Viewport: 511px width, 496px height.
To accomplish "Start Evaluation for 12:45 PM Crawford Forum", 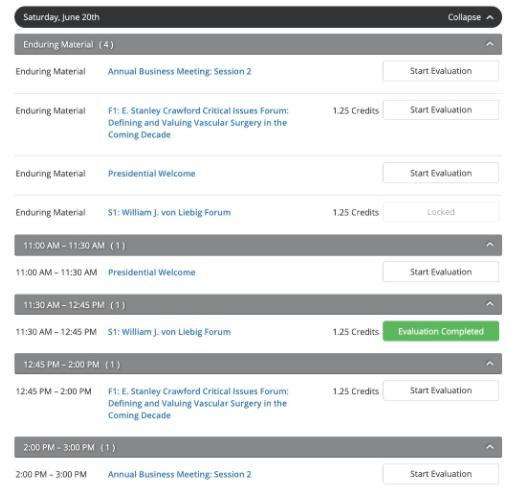I will pos(441,391).
